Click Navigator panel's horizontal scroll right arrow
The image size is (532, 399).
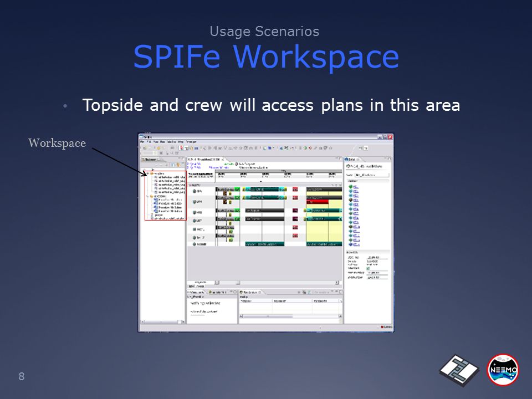[183, 321]
